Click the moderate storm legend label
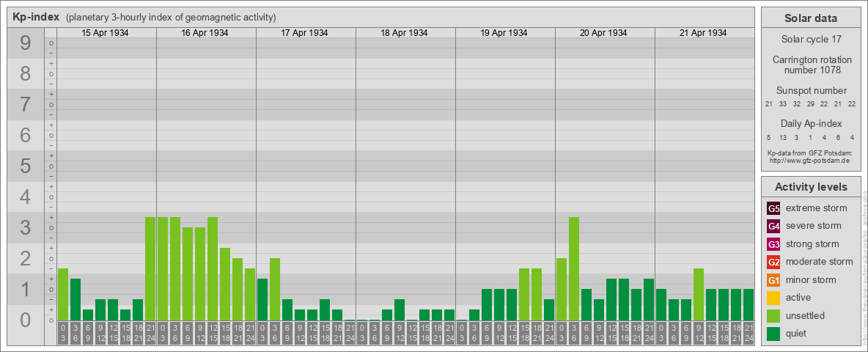 pyautogui.click(x=820, y=262)
